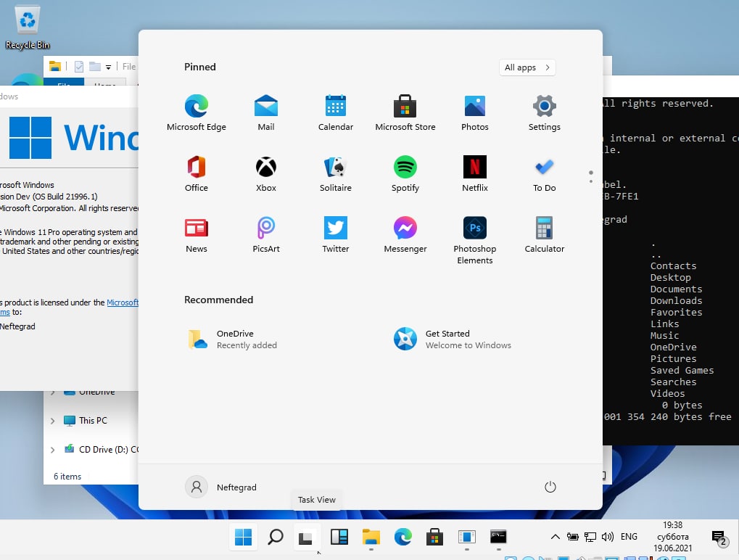This screenshot has height=560, width=739.
Task: Open Microsoft Store pinned tile
Action: pyautogui.click(x=405, y=112)
